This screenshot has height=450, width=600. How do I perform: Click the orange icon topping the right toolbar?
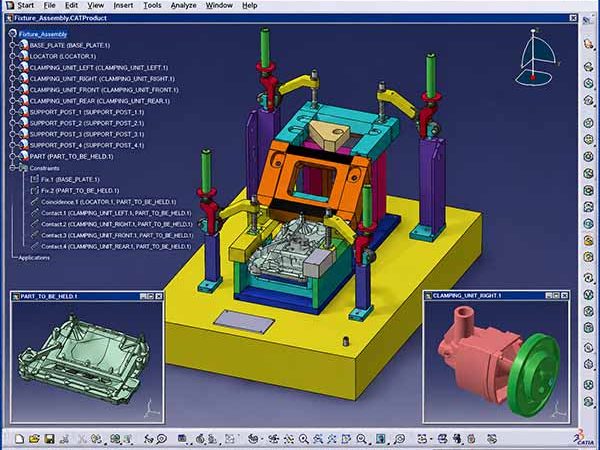click(x=589, y=44)
